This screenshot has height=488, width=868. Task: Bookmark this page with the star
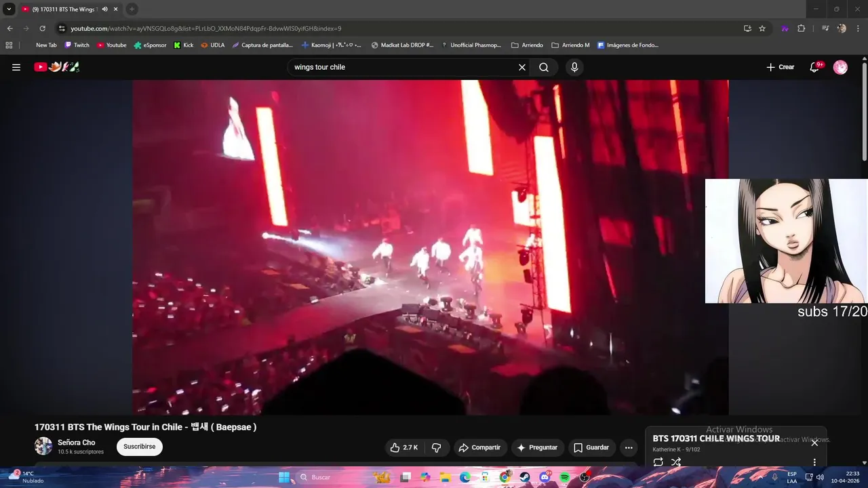click(762, 28)
